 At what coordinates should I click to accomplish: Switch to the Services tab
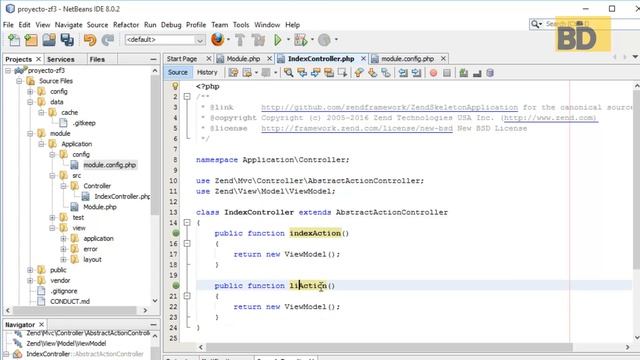(61, 59)
